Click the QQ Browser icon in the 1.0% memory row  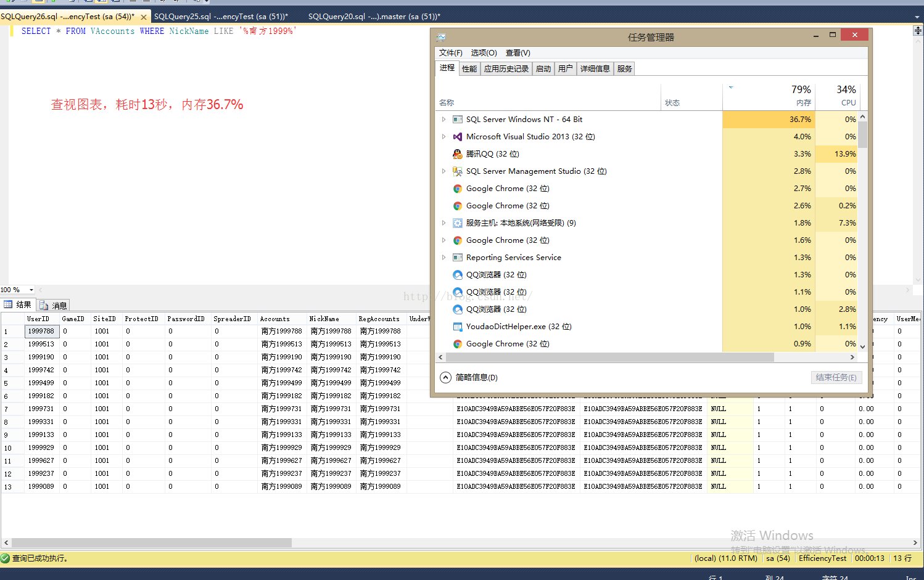click(x=458, y=309)
